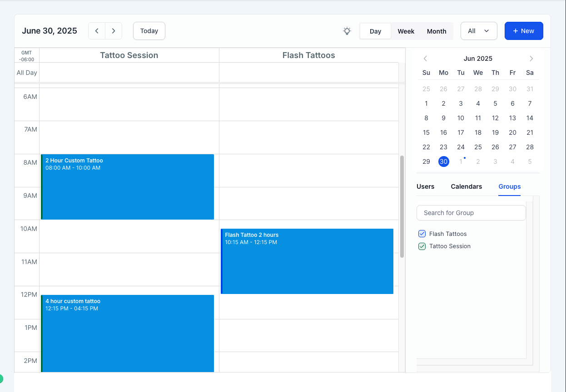Select June 1 in mini calendar
566x392 pixels.
(x=426, y=103)
